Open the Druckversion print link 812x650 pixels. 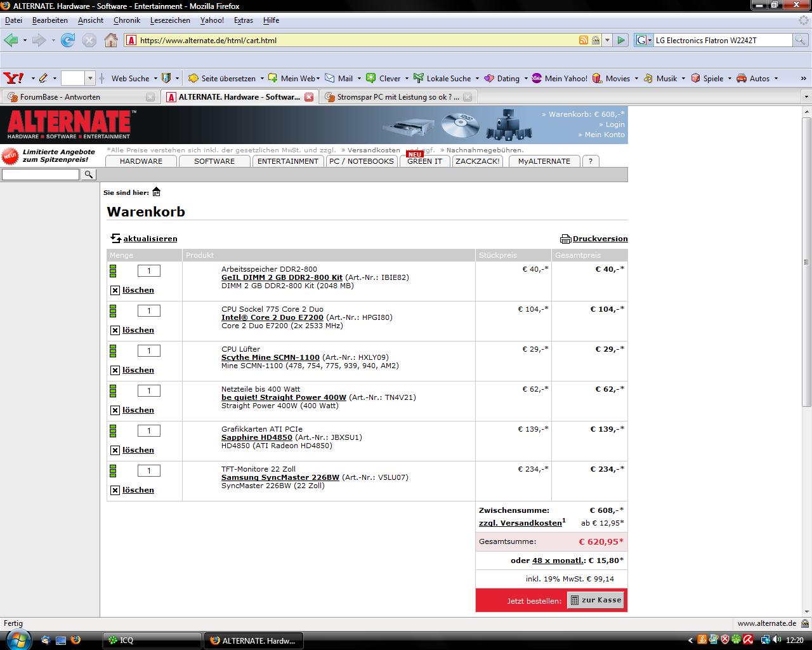594,239
